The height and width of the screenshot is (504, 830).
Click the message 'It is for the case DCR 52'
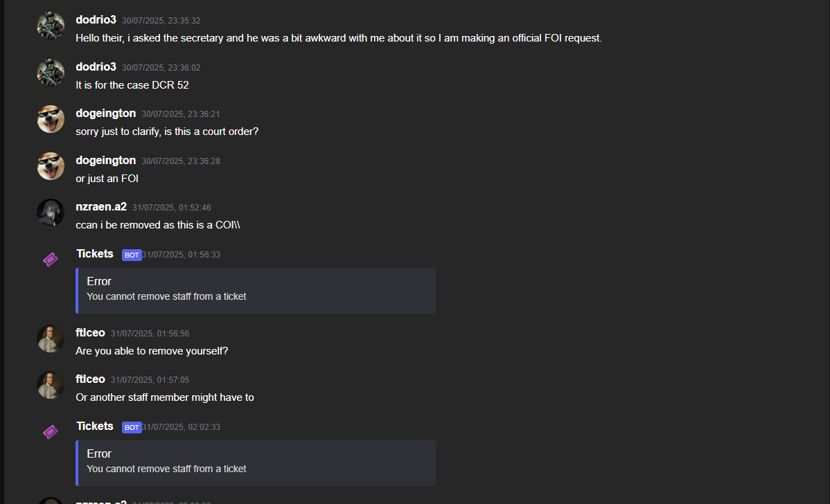point(132,85)
